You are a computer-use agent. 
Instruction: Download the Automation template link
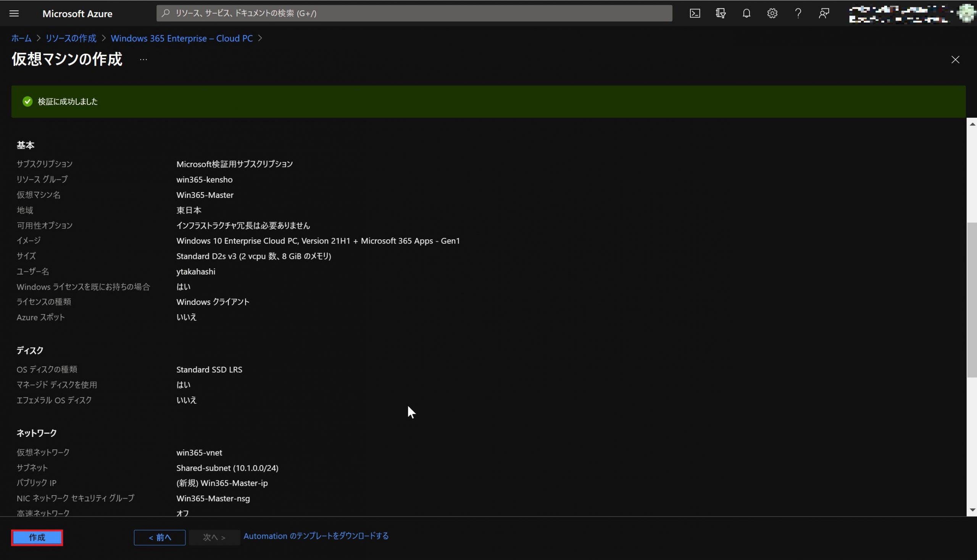tap(316, 536)
